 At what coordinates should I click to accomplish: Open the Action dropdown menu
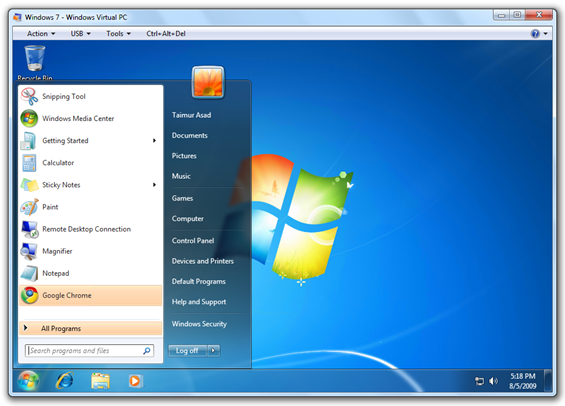[x=41, y=34]
